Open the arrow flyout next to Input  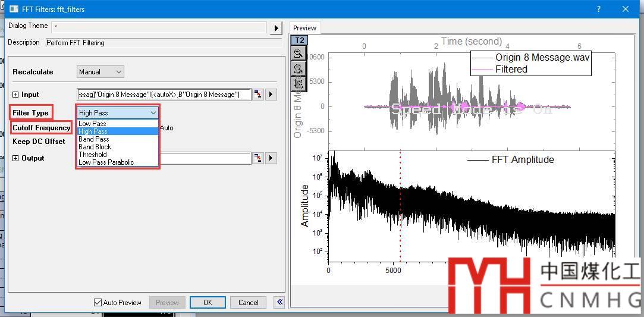[271, 95]
